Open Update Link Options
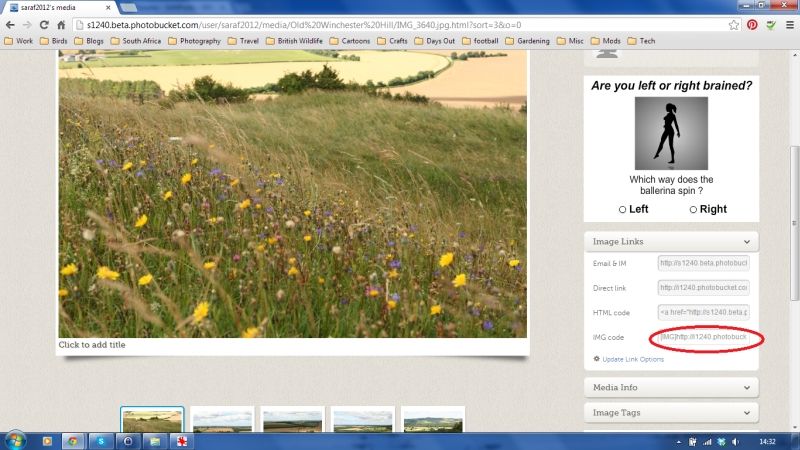 (x=633, y=359)
